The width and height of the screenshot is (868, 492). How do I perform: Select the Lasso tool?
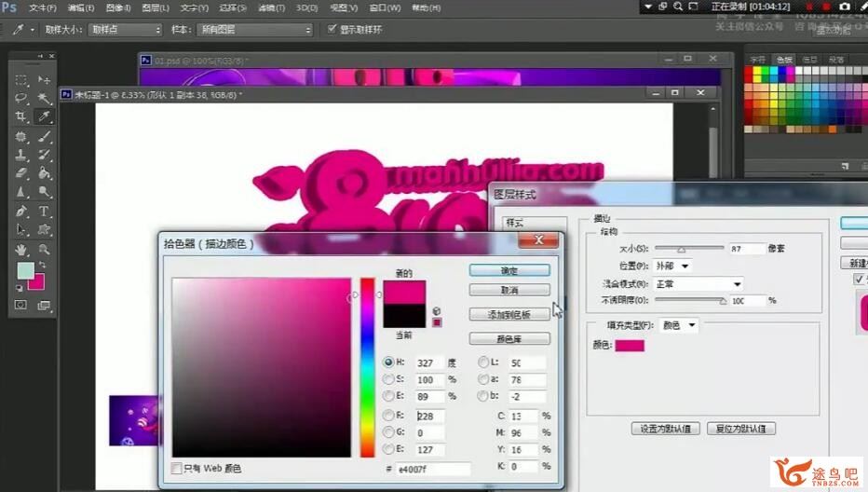click(x=21, y=98)
